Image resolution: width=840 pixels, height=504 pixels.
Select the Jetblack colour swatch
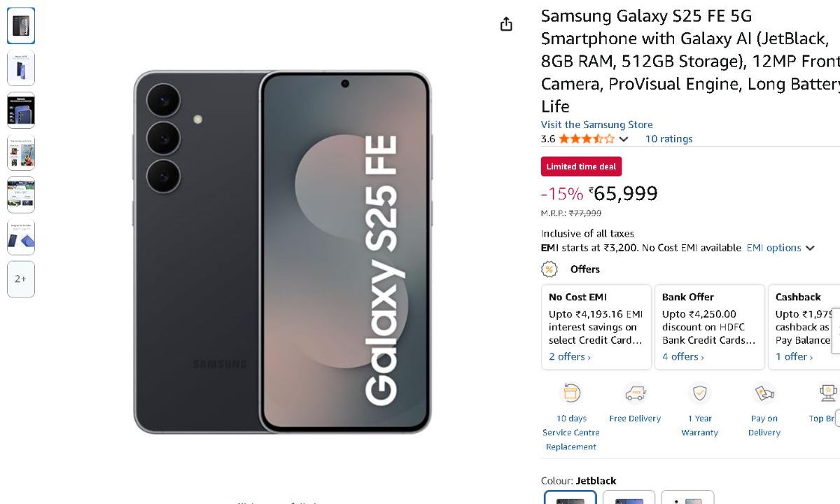[570, 497]
